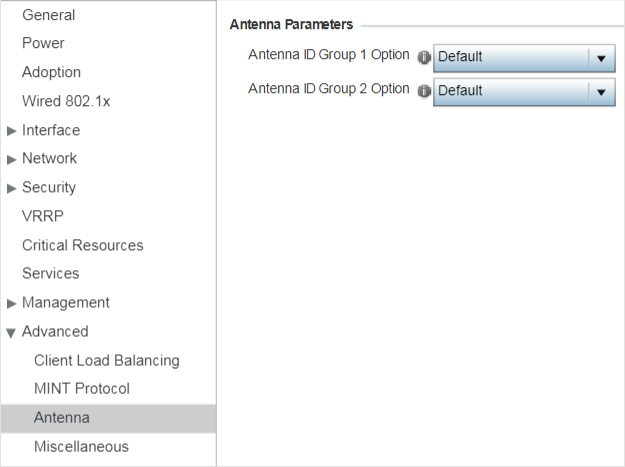Viewport: 625px width, 467px height.
Task: Select General in the sidebar
Action: pyautogui.click(x=49, y=15)
